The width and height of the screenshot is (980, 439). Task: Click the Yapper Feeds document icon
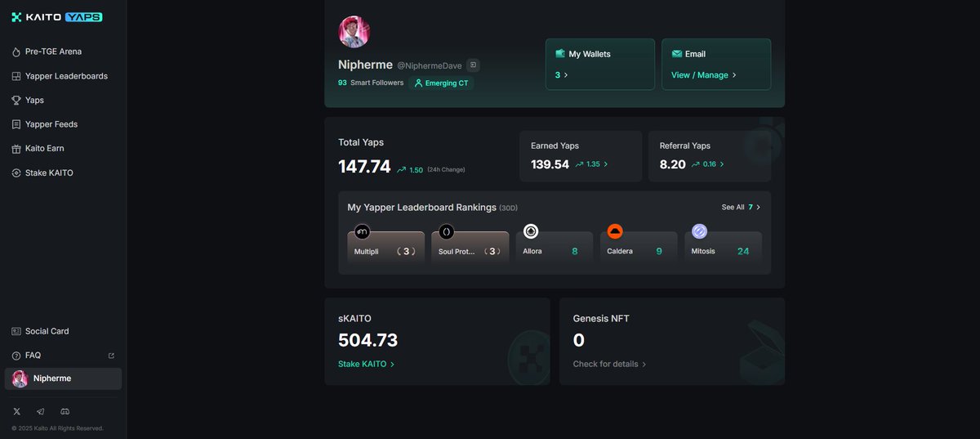(x=16, y=124)
